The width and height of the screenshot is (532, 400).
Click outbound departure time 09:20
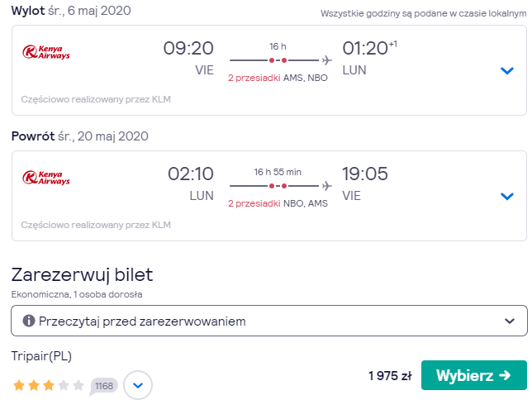pyautogui.click(x=188, y=48)
